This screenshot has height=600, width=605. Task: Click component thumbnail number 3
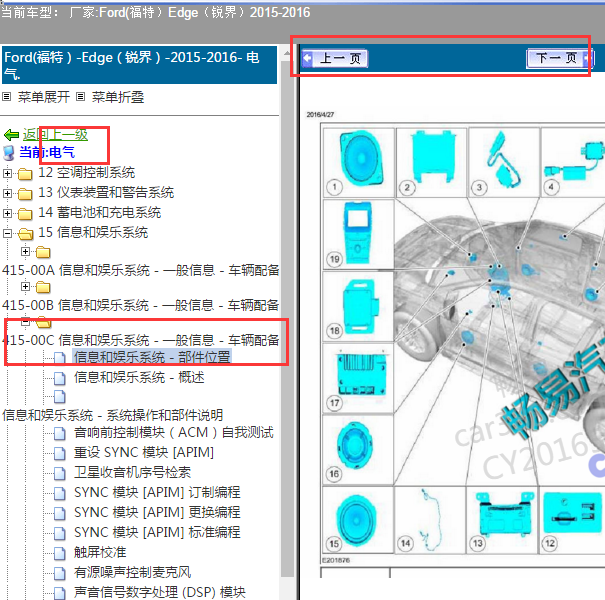click(x=504, y=162)
